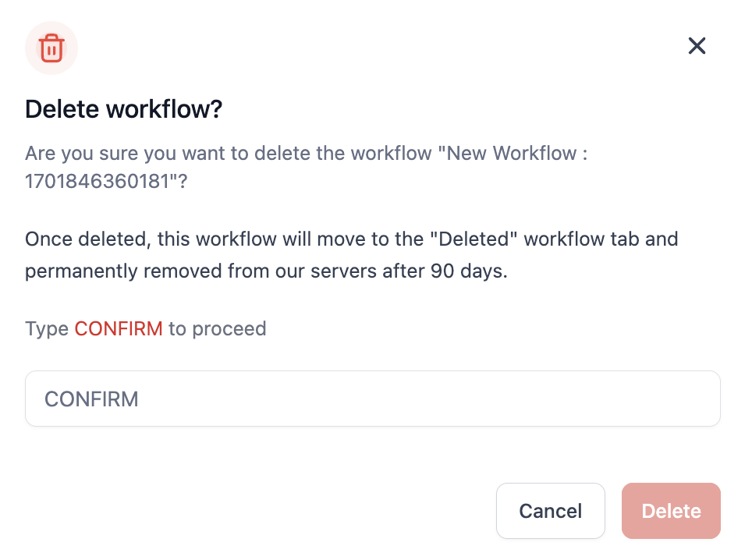Click the "Delete workflow?" heading

point(124,109)
